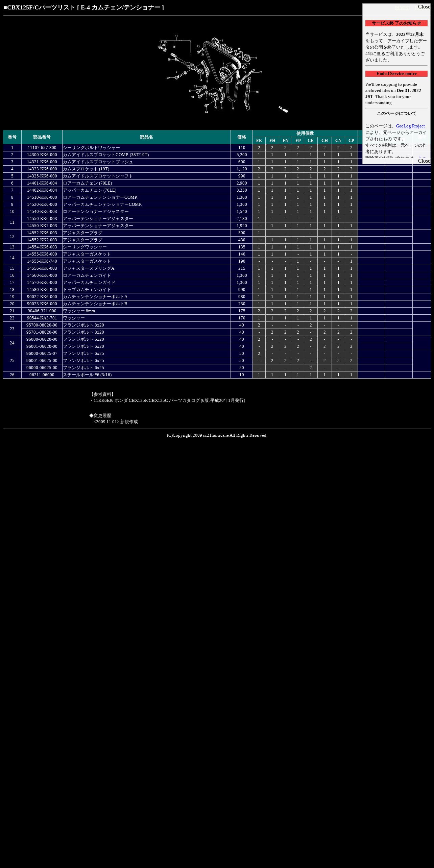Click part name カムアイドルスプロケットブッシュ
This screenshot has height=868, width=434.
coord(98,162)
